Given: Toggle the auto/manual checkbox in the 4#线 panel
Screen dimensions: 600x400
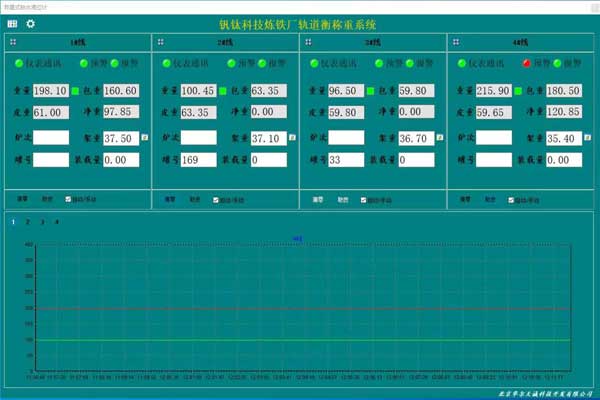Looking at the screenshot, I should [512, 199].
